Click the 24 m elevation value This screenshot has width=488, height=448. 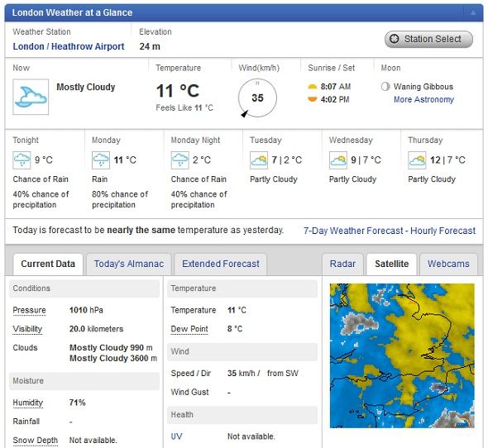coord(150,46)
